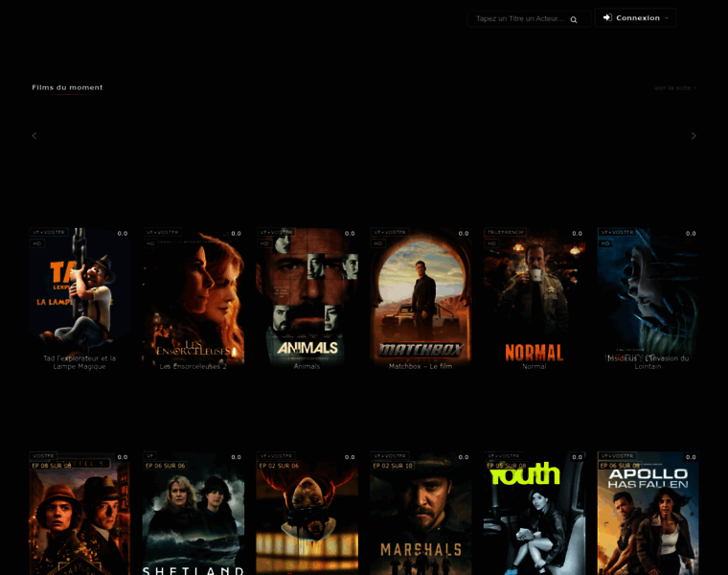Go to previous carousel slide arrow

34,136
